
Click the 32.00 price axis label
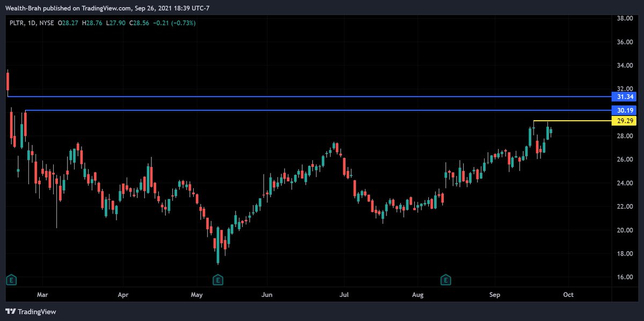pyautogui.click(x=625, y=89)
